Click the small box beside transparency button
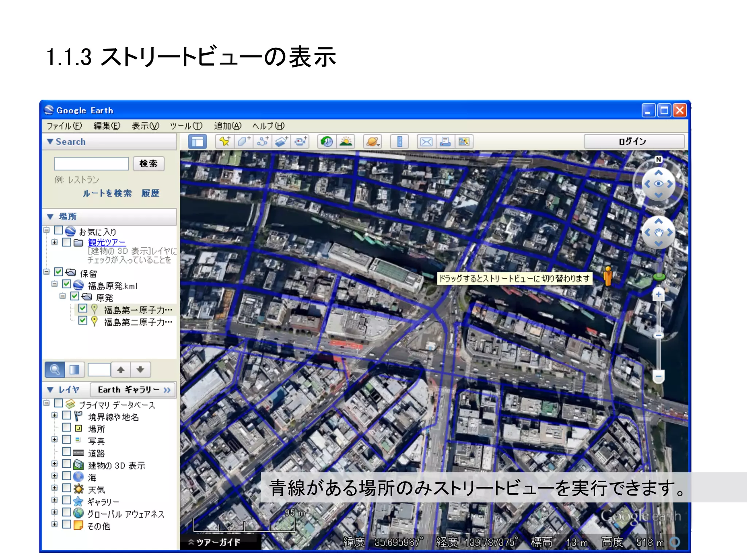 click(x=99, y=370)
